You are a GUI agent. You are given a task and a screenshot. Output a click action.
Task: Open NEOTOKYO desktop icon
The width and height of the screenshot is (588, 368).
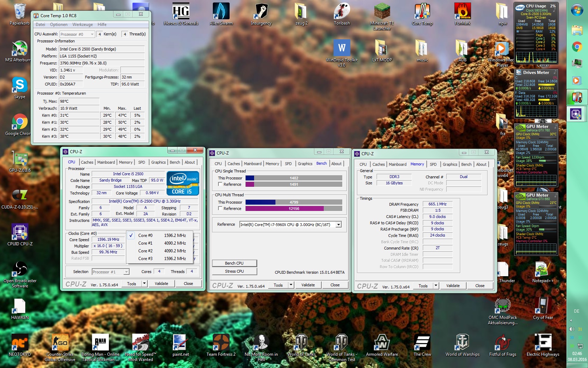(x=20, y=346)
